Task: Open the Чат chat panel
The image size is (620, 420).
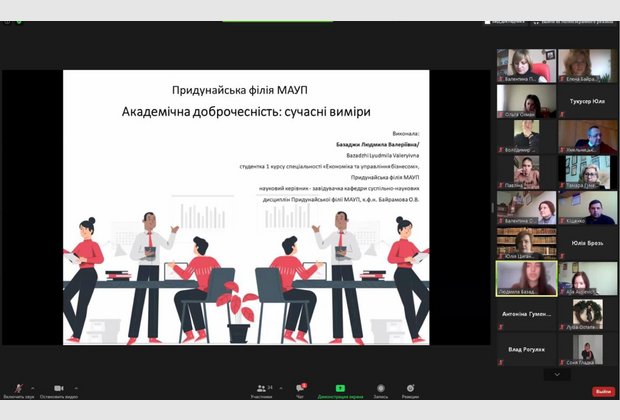Action: point(301,391)
